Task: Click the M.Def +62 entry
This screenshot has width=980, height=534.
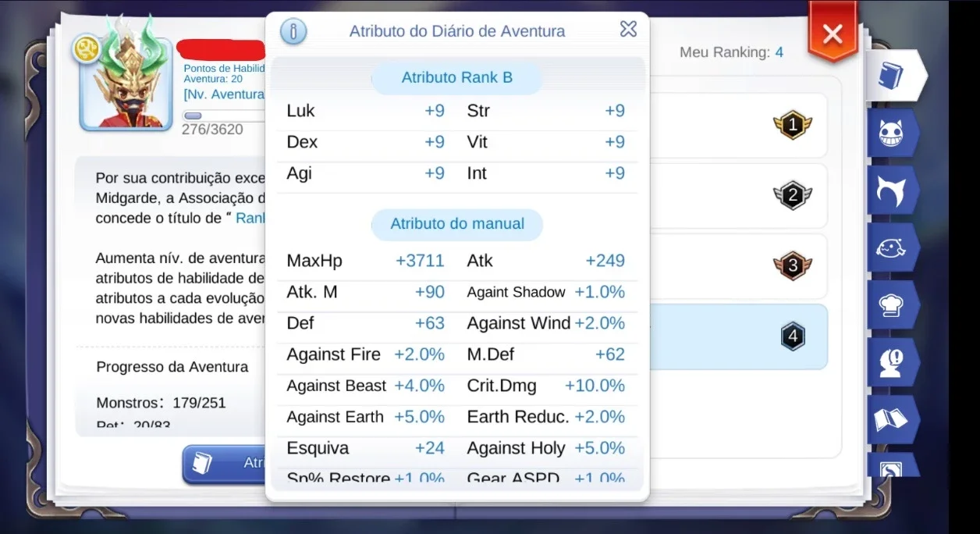Action: click(x=546, y=354)
